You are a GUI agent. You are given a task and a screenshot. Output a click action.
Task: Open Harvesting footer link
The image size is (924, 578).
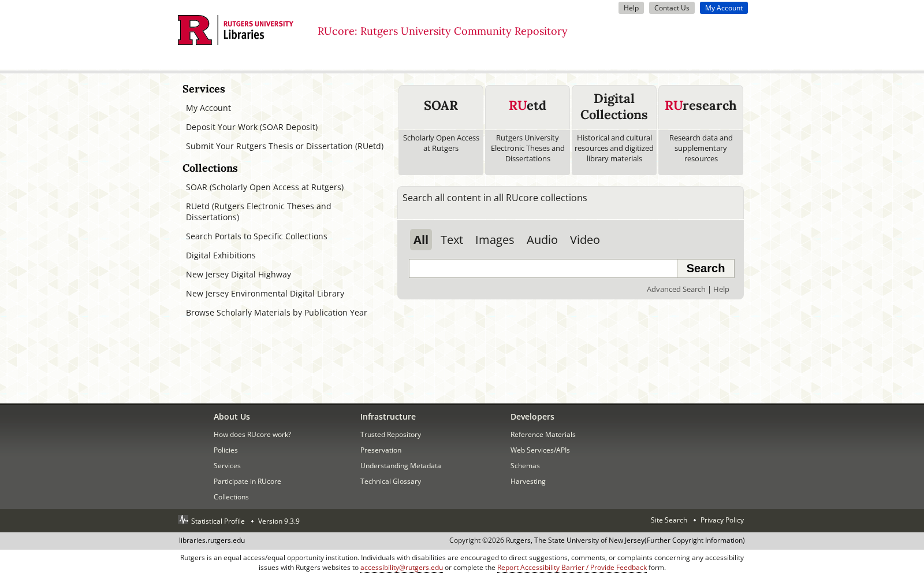528,481
